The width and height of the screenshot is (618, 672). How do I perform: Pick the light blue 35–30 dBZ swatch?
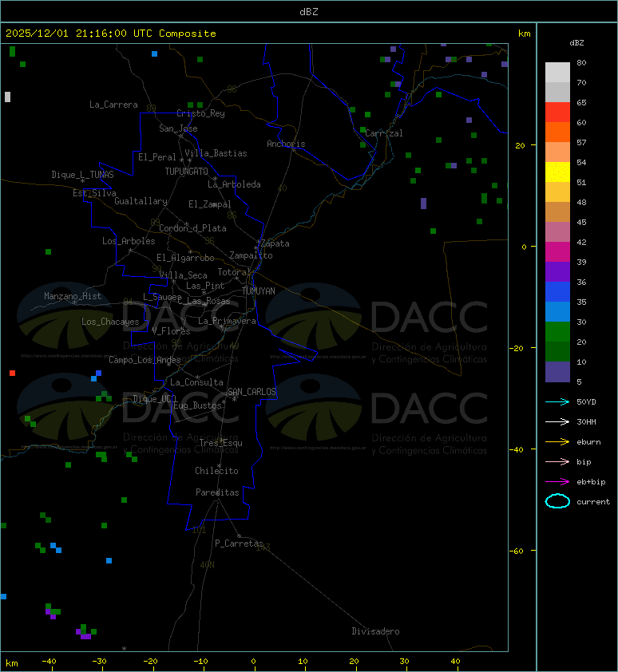557,312
